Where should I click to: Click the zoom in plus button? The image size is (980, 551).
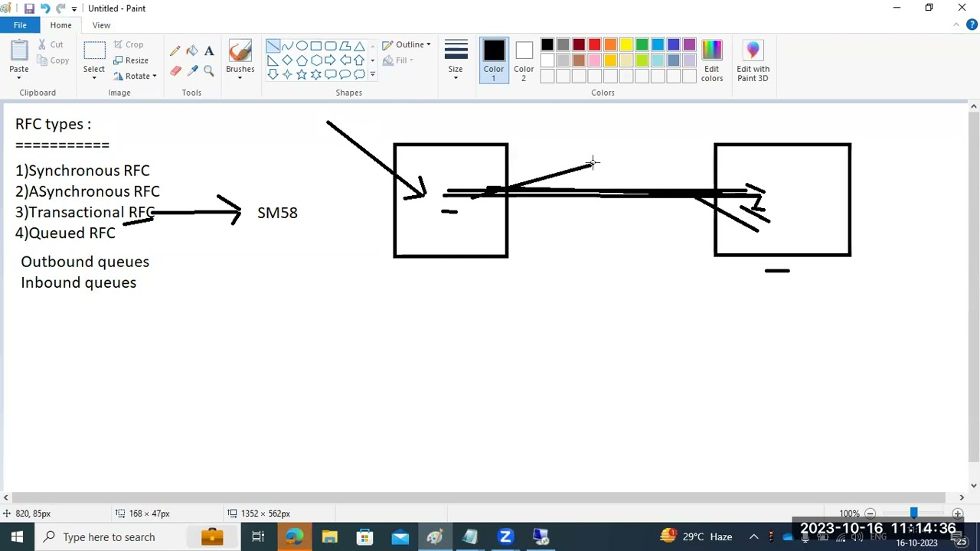(x=957, y=514)
